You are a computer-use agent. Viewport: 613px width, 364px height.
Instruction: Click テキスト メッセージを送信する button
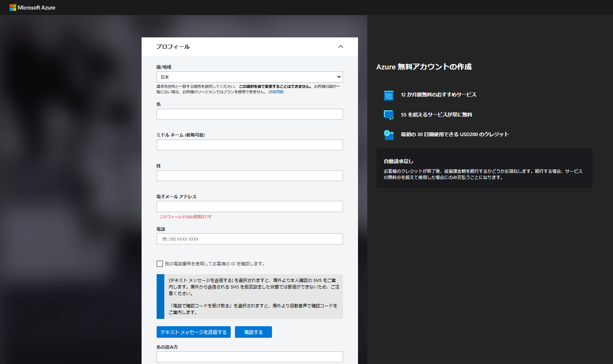(194, 332)
